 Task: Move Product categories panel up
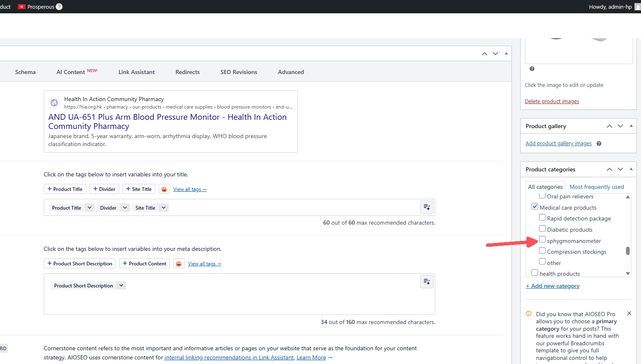point(609,169)
